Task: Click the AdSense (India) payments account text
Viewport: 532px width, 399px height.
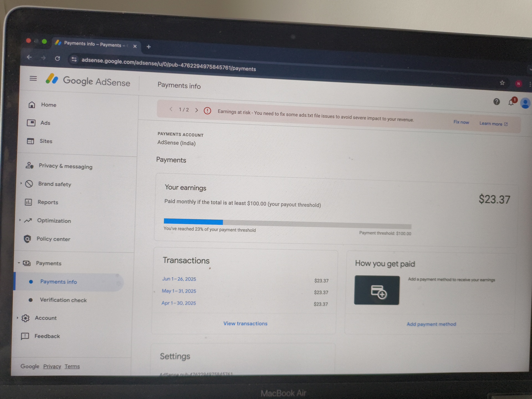Action: click(x=177, y=143)
